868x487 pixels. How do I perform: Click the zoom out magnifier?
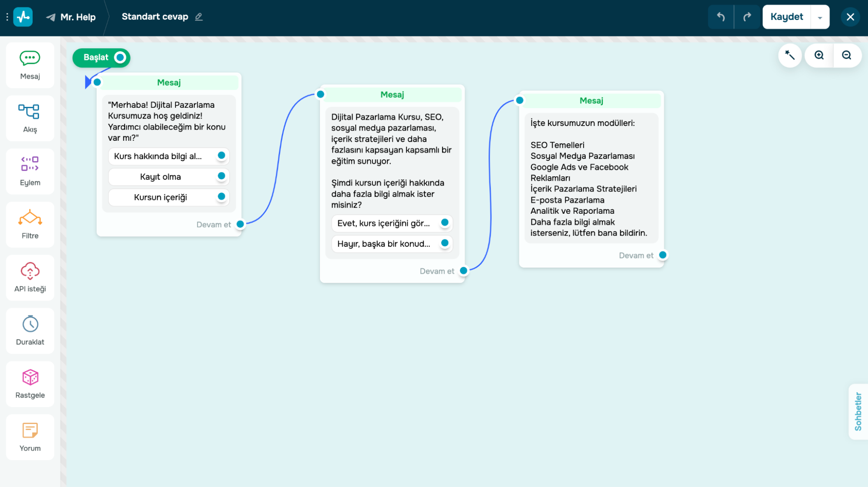[847, 55]
